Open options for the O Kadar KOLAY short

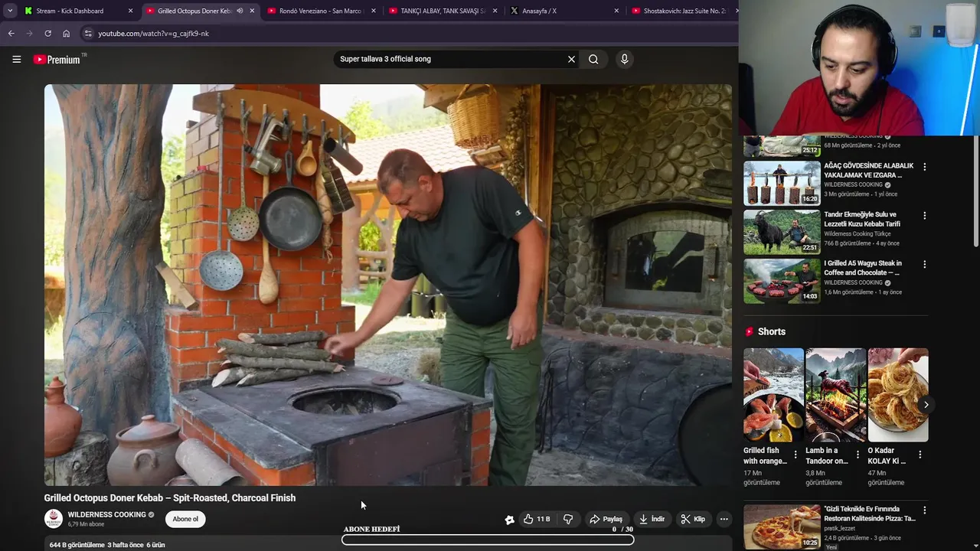(x=920, y=455)
